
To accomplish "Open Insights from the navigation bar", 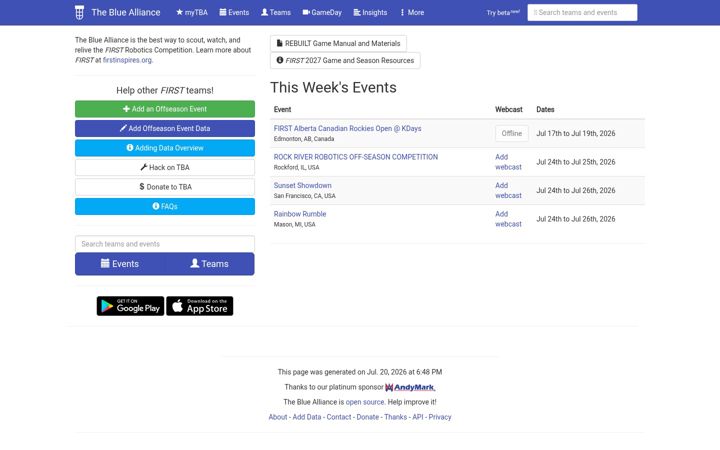I will pos(370,12).
